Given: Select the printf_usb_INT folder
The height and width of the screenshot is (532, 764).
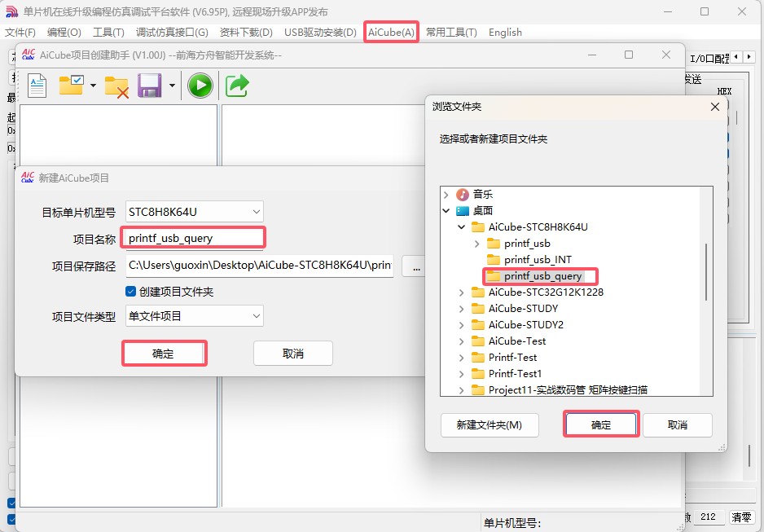Looking at the screenshot, I should pos(538,260).
